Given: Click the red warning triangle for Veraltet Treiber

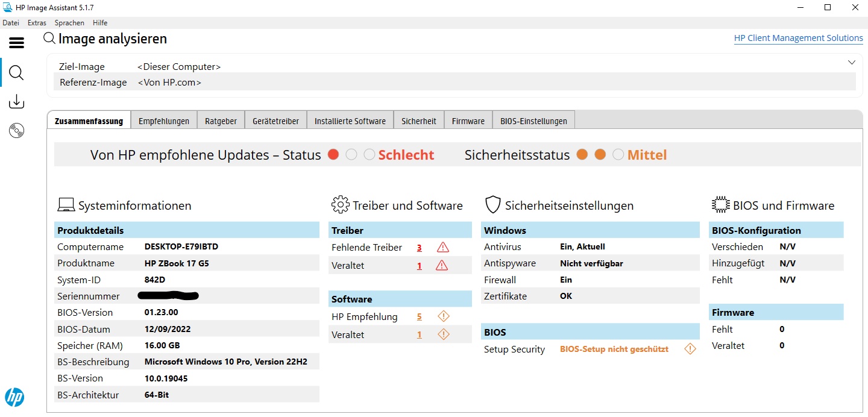Looking at the screenshot, I should click(x=442, y=265).
